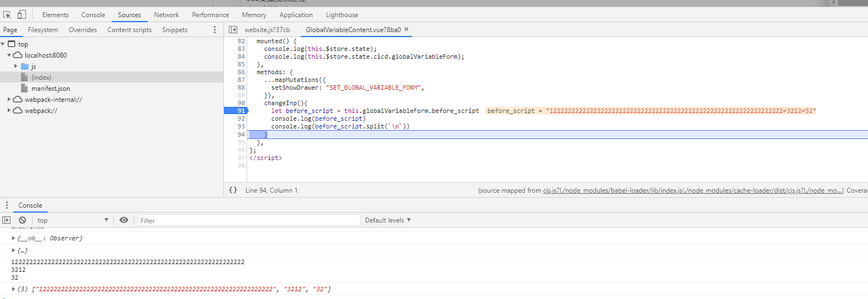The height and width of the screenshot is (299, 868).
Task: Open the navigator three-dot more options menu
Action: pos(215,30)
